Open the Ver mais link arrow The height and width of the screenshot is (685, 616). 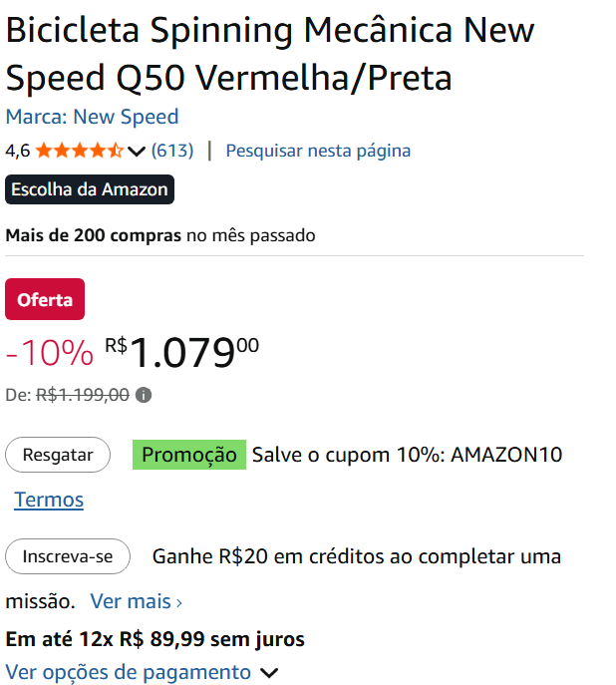click(179, 602)
